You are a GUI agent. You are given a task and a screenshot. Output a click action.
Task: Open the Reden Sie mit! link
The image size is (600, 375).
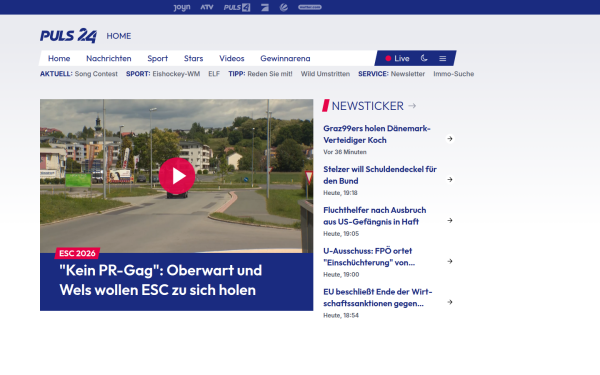pyautogui.click(x=270, y=74)
